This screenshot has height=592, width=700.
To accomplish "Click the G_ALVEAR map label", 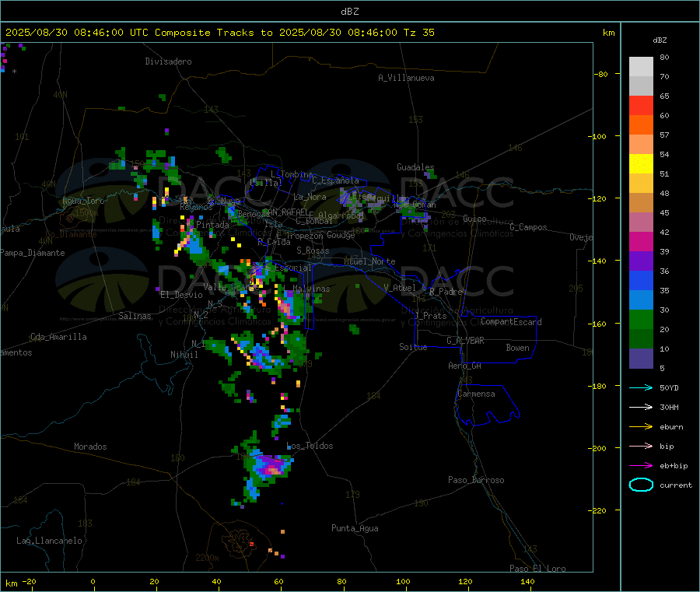I will coord(465,341).
